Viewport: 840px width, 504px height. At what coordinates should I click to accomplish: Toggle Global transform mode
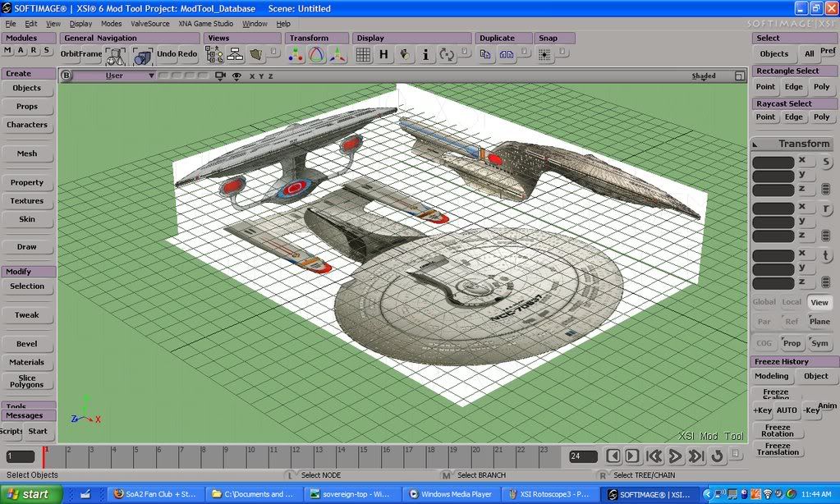(x=764, y=302)
